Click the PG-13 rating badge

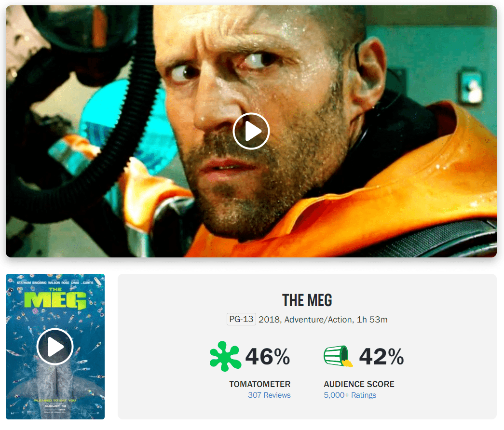tap(241, 319)
